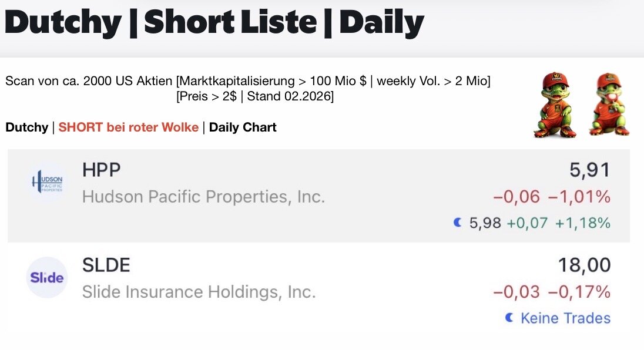The height and width of the screenshot is (350, 644).
Task: Click the SLDE price 18,00
Action: (584, 265)
